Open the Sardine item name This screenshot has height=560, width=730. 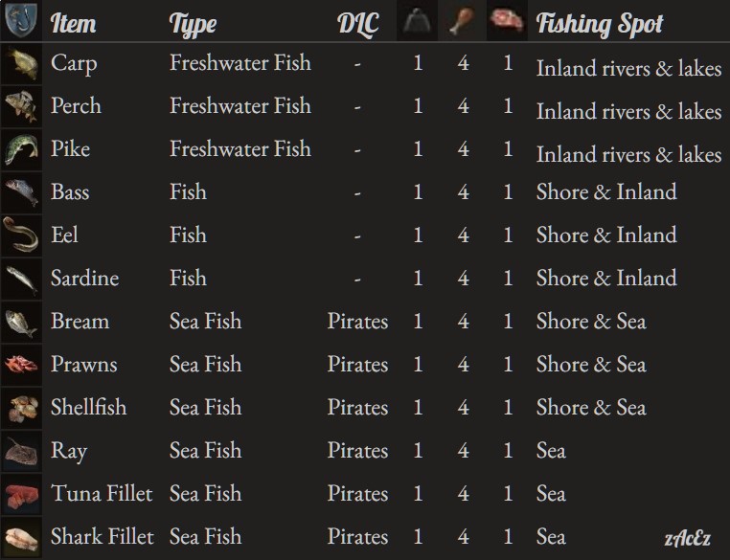(x=84, y=279)
